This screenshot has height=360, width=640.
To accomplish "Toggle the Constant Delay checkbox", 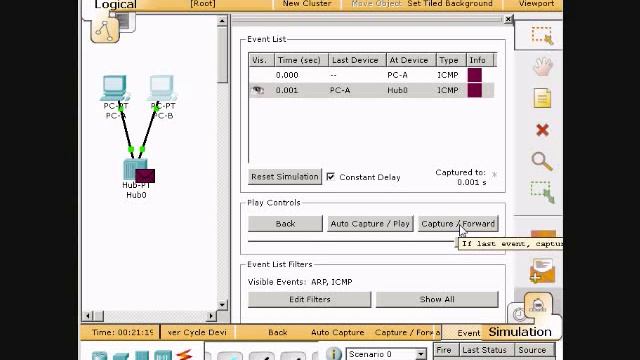I will [x=331, y=177].
